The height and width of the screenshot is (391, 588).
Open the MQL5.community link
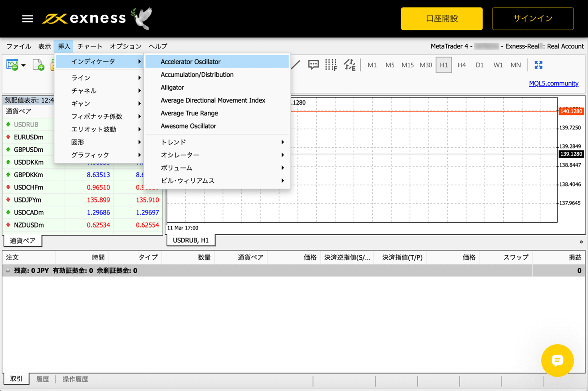click(554, 83)
